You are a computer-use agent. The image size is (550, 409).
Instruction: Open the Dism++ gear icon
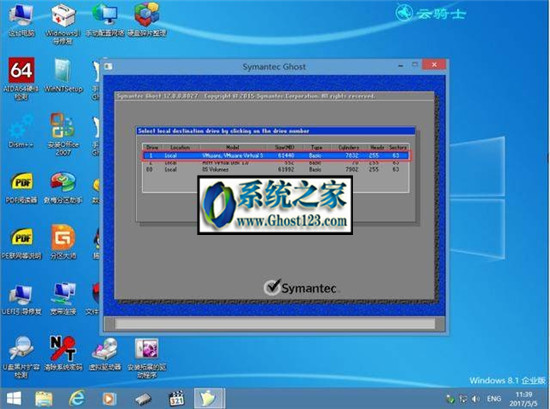[21, 130]
